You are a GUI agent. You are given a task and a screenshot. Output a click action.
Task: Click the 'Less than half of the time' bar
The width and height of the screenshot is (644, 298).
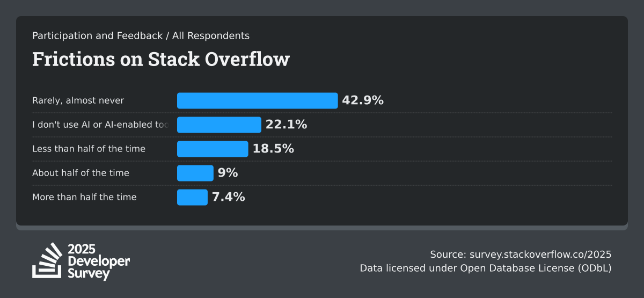[213, 149]
